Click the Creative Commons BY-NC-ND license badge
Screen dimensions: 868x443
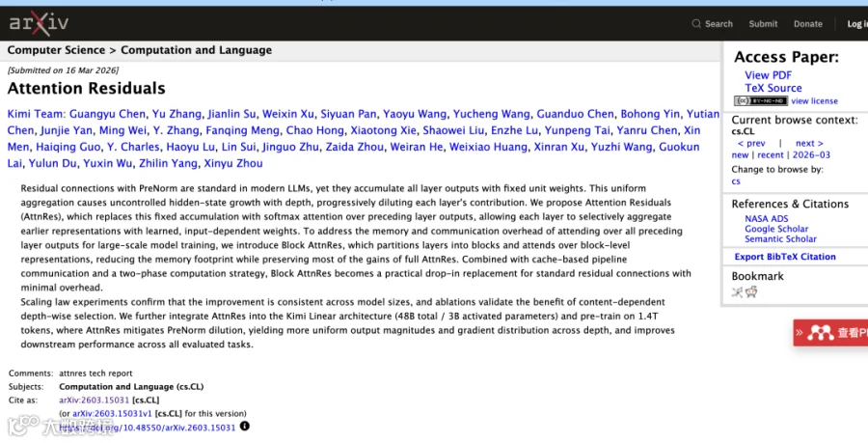pyautogui.click(x=761, y=100)
